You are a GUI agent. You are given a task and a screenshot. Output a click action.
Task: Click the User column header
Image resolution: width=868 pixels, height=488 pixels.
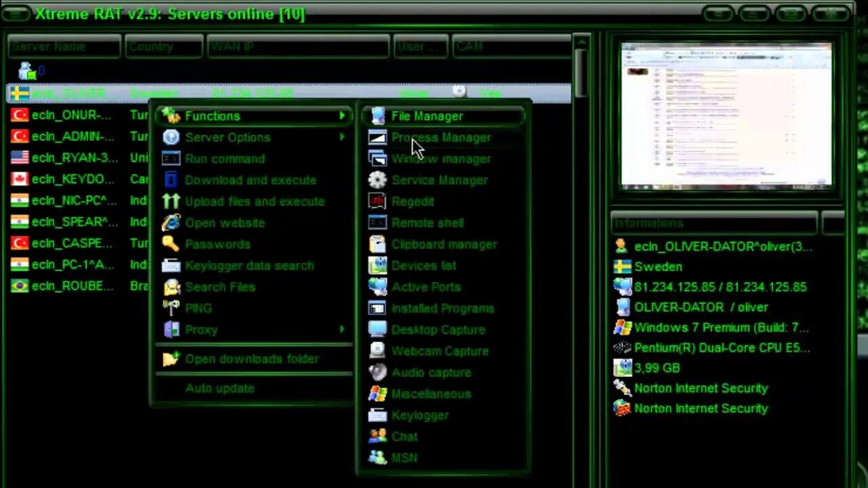point(420,47)
